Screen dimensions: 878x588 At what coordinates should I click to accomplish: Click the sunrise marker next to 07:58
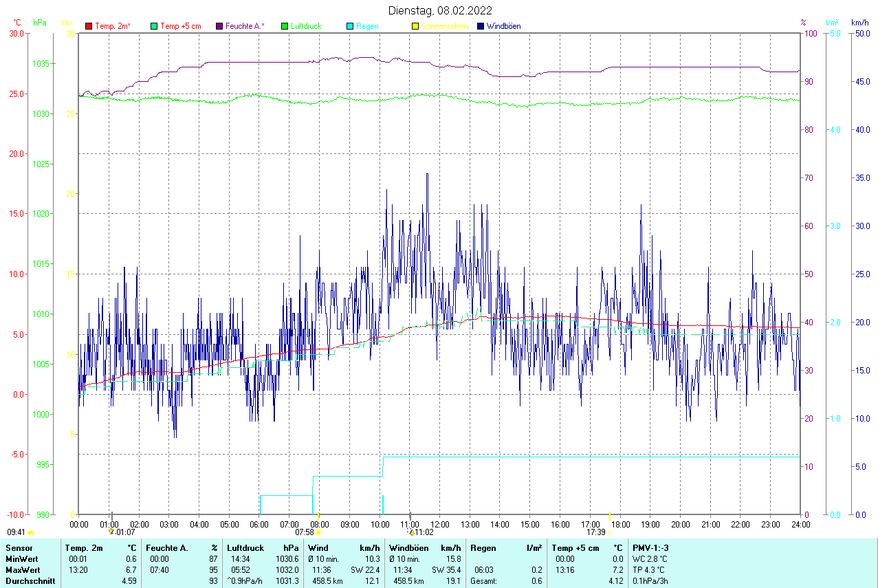[x=318, y=532]
